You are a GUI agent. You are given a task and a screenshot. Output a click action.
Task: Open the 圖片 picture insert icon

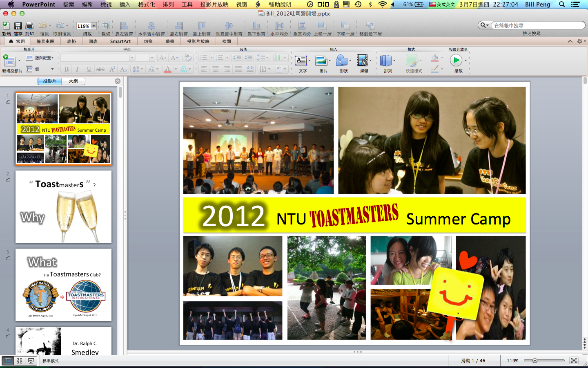coord(321,61)
